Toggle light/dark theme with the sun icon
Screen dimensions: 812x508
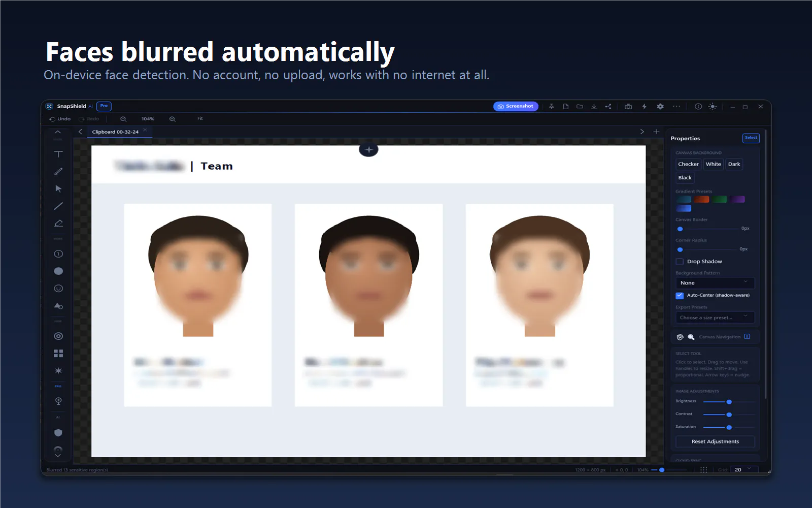pos(713,106)
